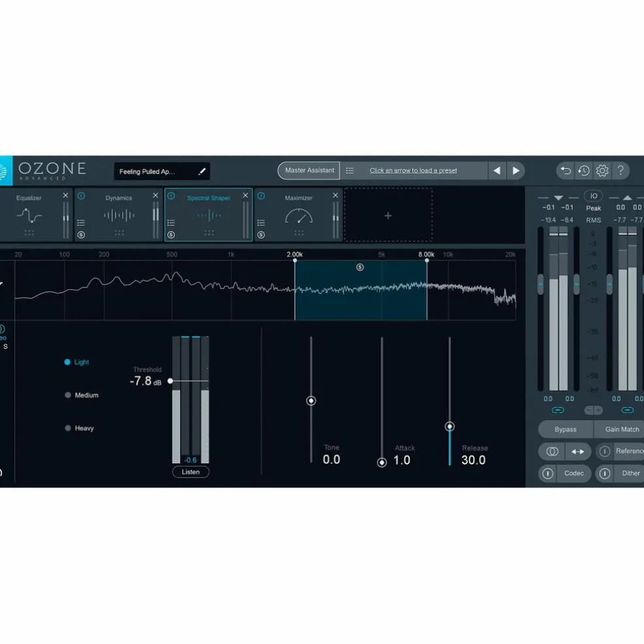This screenshot has height=644, width=644.
Task: Click the Tone slider handle
Action: tap(311, 401)
